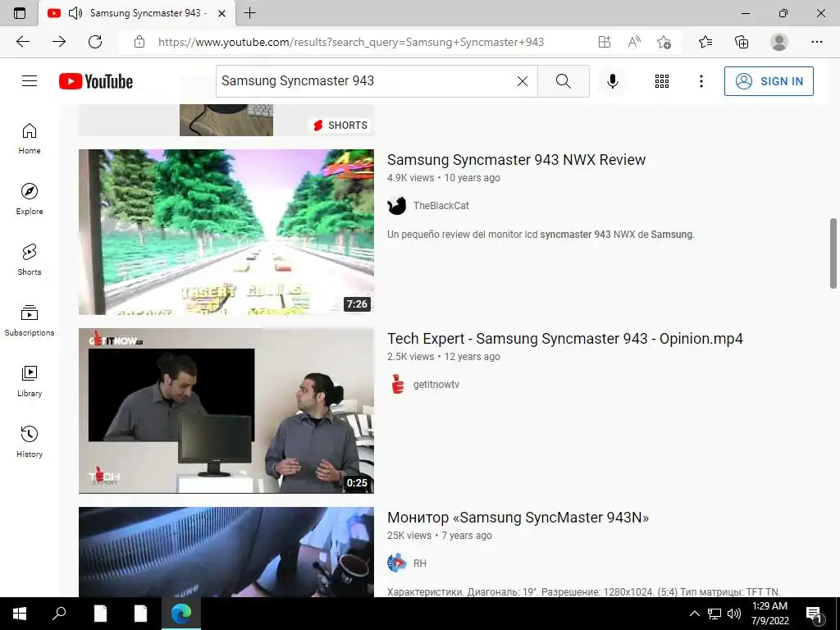Click the page vertical scrollbar thumb
The width and height of the screenshot is (840, 630).
(833, 253)
